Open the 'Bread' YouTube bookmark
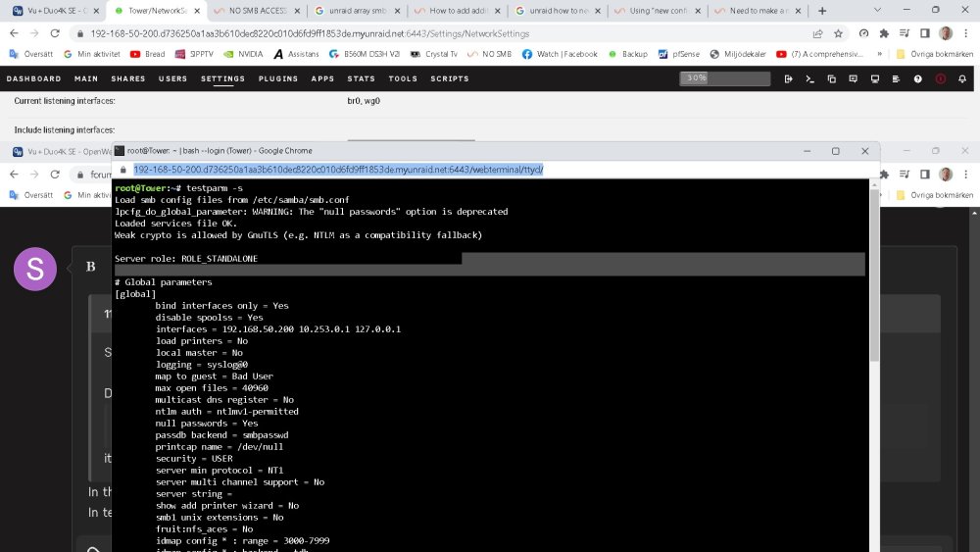 click(148, 54)
